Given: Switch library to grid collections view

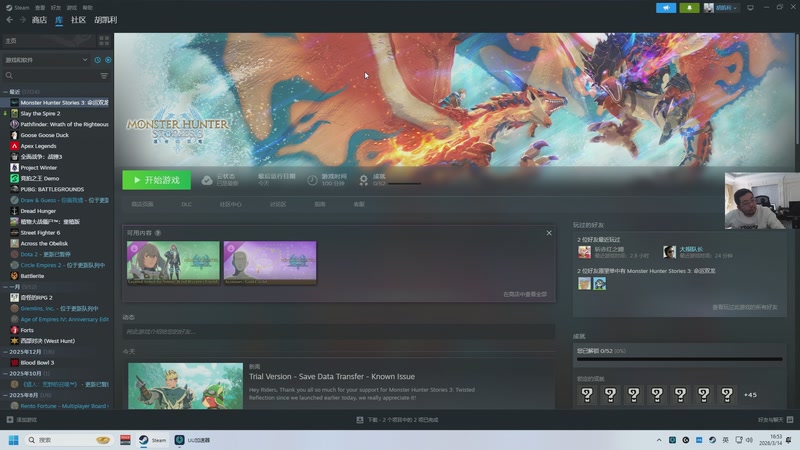Looking at the screenshot, I should [104, 40].
